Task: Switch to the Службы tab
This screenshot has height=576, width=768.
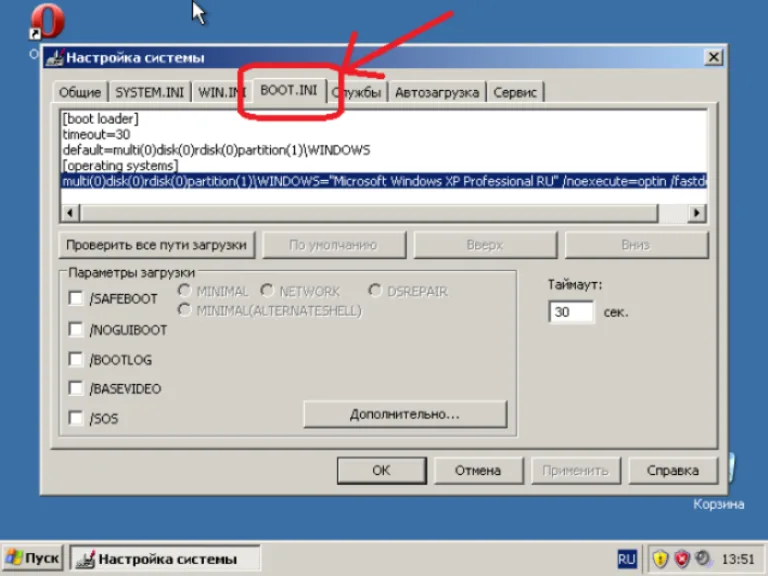Action: [x=359, y=93]
